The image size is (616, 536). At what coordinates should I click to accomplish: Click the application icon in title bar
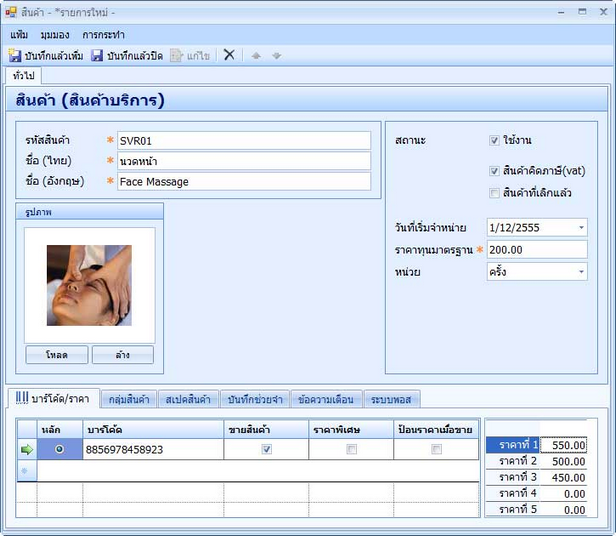point(12,12)
